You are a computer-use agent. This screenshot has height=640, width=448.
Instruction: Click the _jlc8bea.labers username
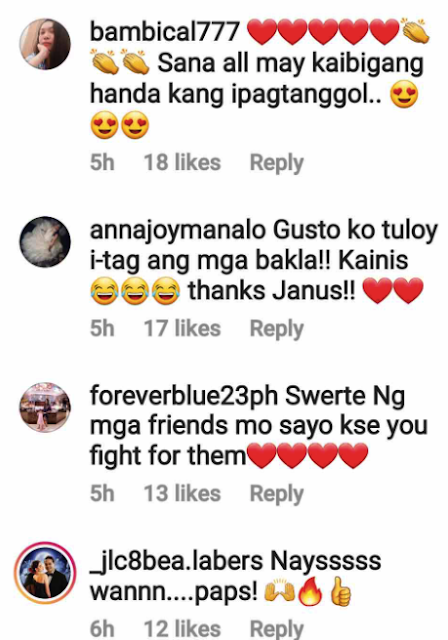pyautogui.click(x=176, y=561)
